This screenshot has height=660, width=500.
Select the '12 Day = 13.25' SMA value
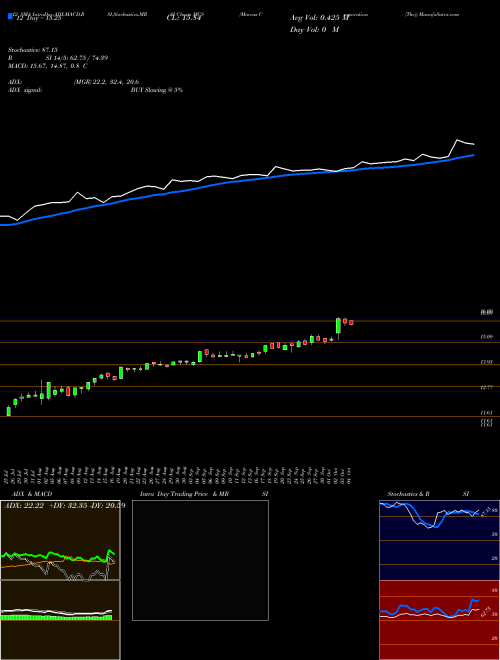click(37, 18)
